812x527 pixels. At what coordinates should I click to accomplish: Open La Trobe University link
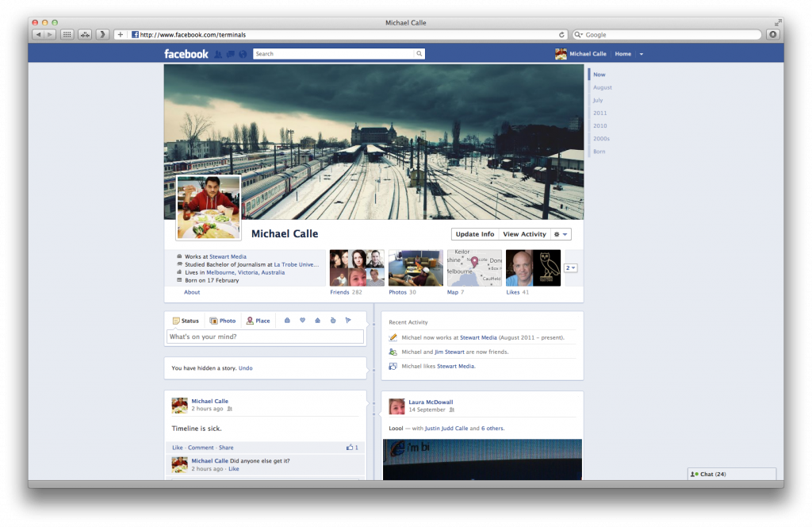(297, 264)
